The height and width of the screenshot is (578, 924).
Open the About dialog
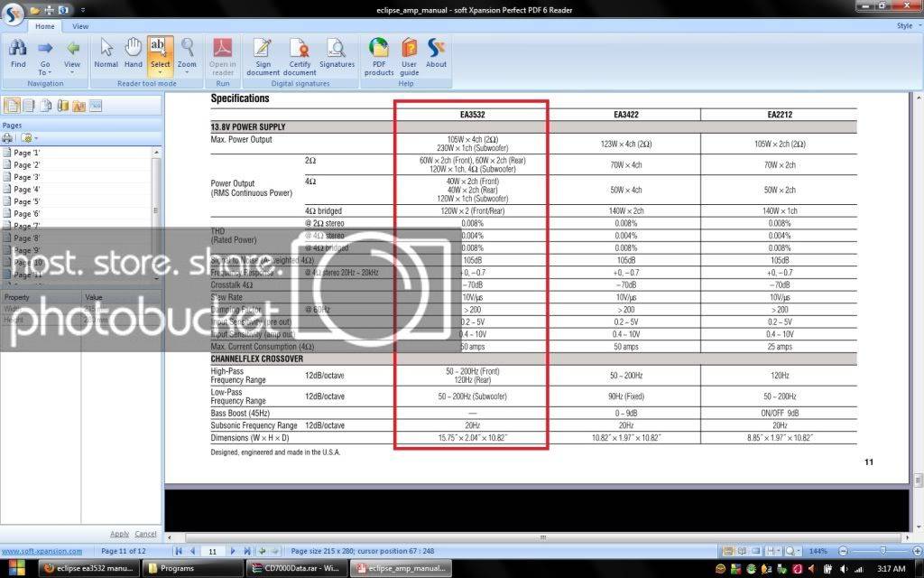point(436,53)
